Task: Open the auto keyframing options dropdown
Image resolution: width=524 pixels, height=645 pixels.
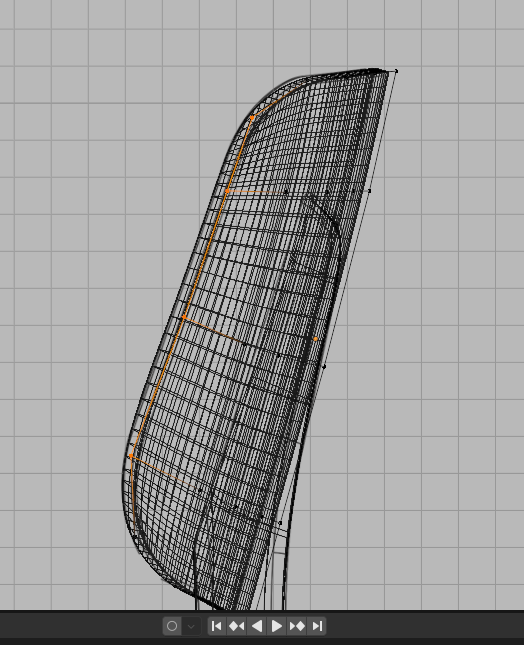Action: pos(191,626)
